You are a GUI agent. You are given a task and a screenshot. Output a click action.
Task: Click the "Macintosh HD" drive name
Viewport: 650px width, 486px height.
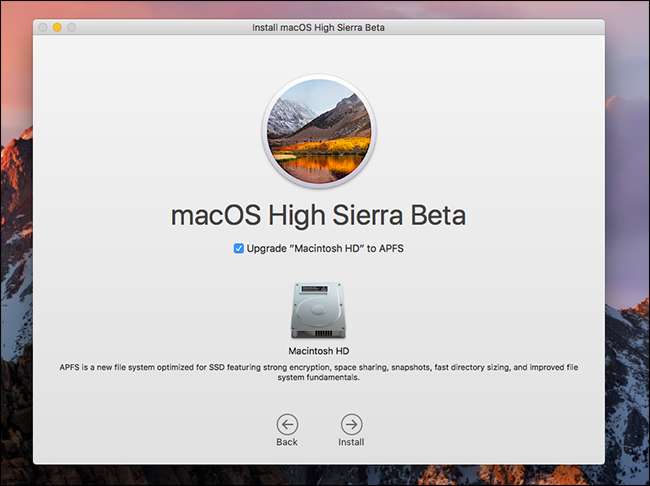319,351
